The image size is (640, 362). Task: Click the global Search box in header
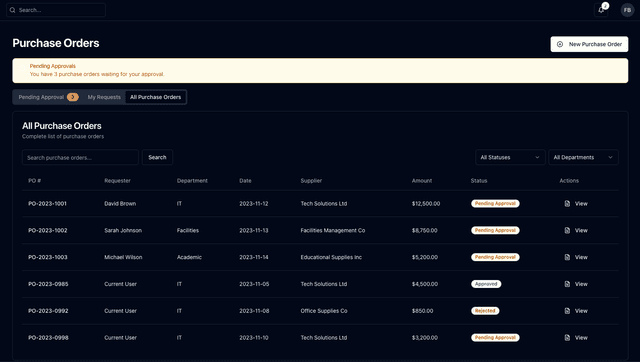(56, 10)
